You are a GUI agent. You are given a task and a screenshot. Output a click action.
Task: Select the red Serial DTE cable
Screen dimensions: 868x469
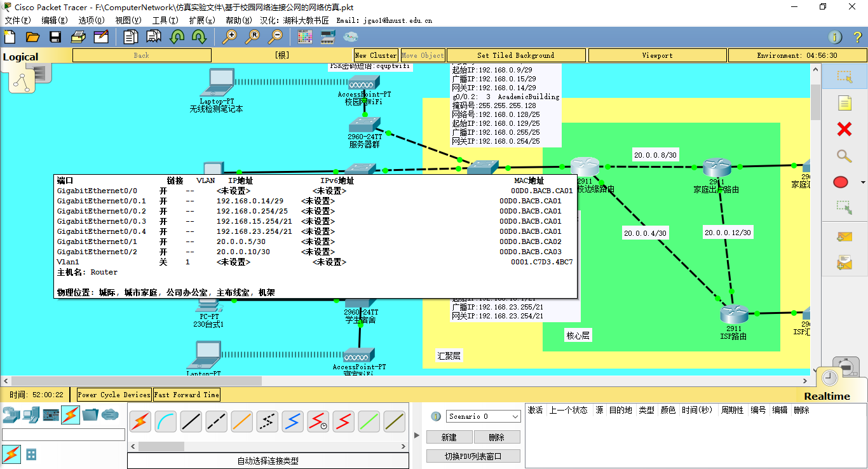point(344,421)
